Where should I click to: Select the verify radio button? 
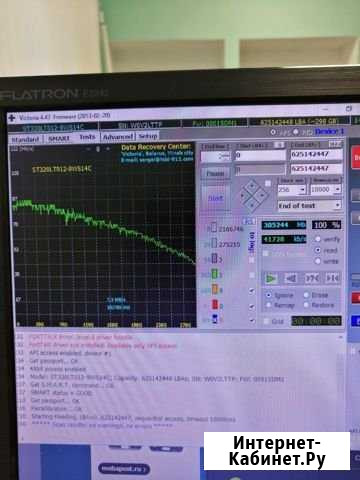[318, 239]
